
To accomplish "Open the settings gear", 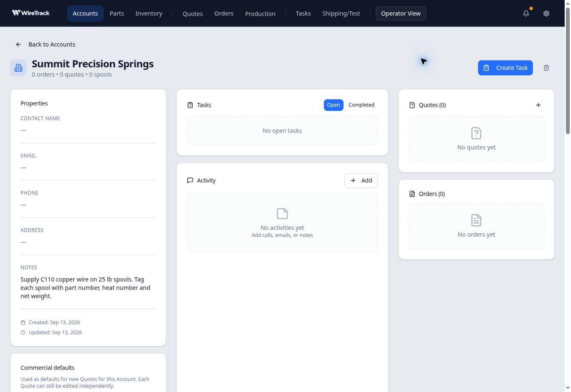I will pyautogui.click(x=546, y=14).
